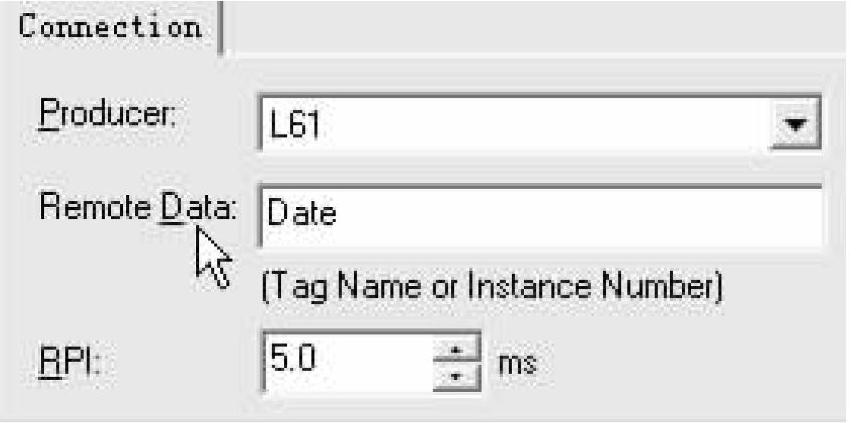
Task: Click the Tag Name or Instance Number hint
Action: tap(490, 290)
